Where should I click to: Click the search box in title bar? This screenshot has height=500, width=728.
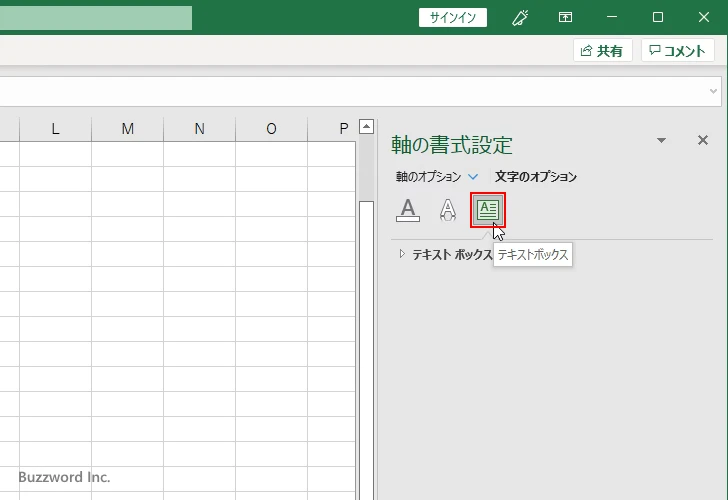tap(96, 18)
